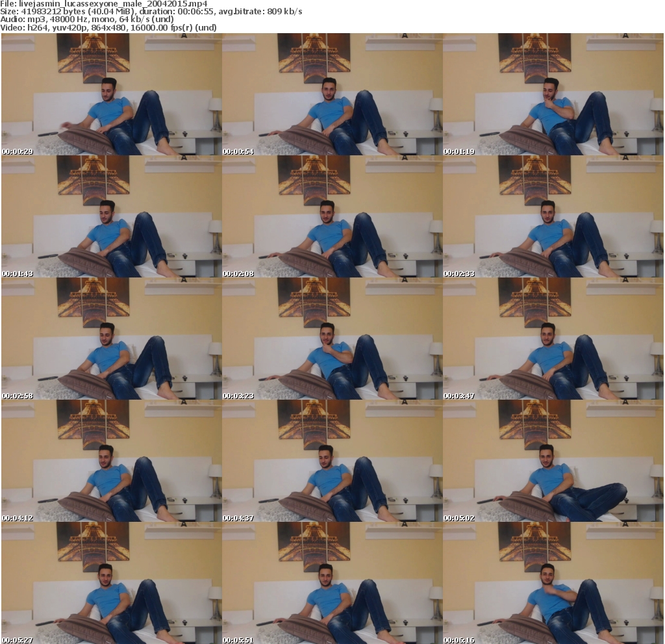Select the frame at timestamp 00:04:12
The width and height of the screenshot is (665, 644).
point(112,461)
